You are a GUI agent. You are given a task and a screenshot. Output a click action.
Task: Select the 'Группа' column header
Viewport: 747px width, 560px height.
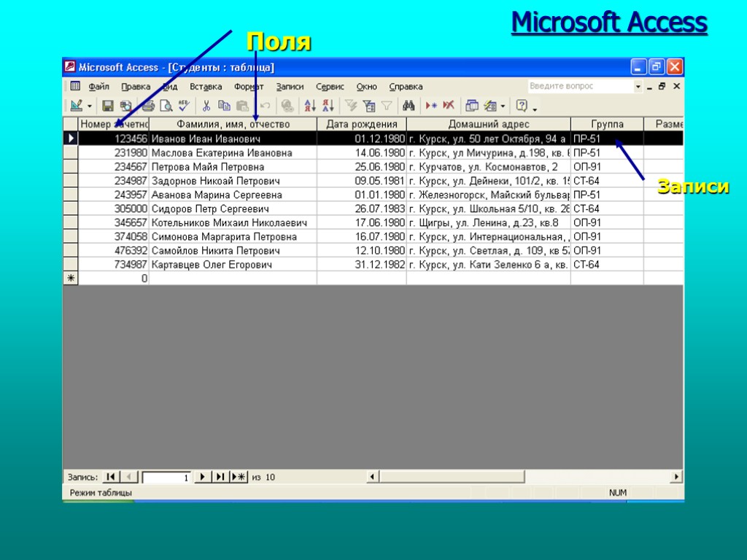[x=607, y=124]
